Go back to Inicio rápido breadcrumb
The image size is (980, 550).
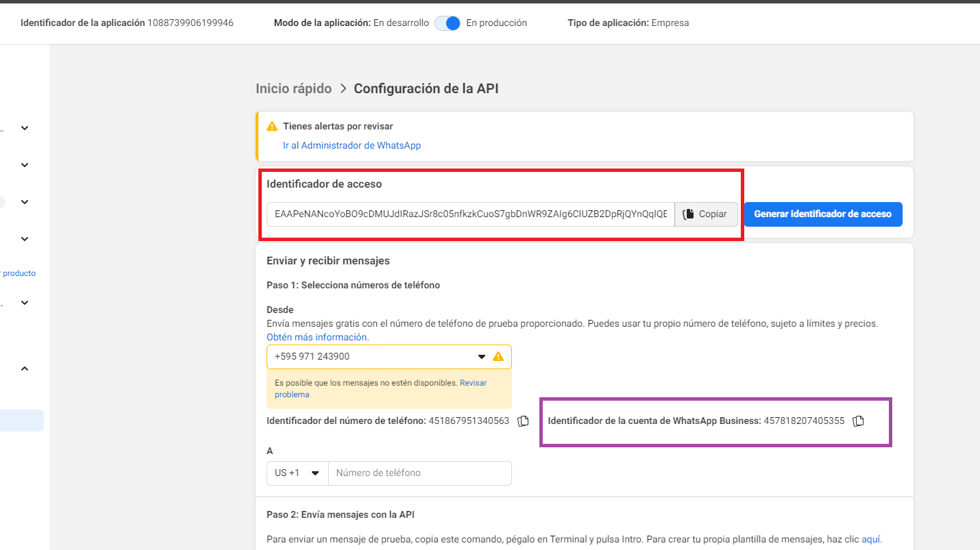(x=293, y=88)
